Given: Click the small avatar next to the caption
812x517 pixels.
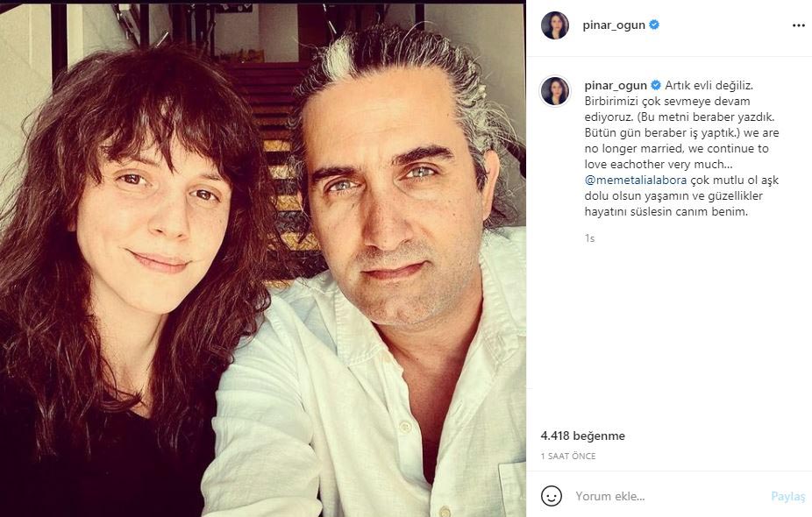Looking at the screenshot, I should click(x=555, y=90).
